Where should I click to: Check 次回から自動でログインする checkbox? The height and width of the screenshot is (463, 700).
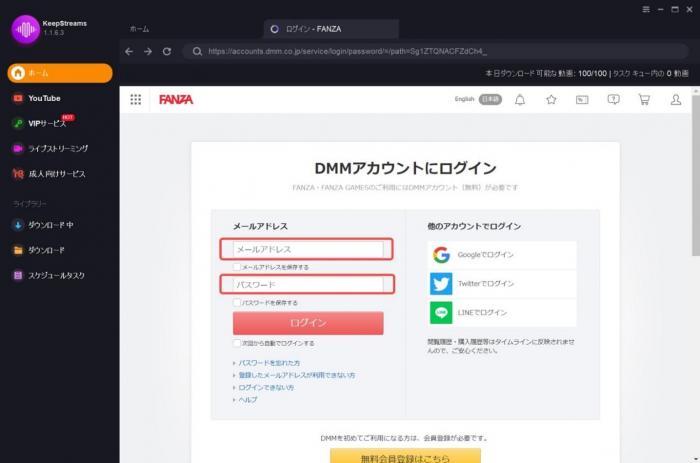(x=237, y=343)
